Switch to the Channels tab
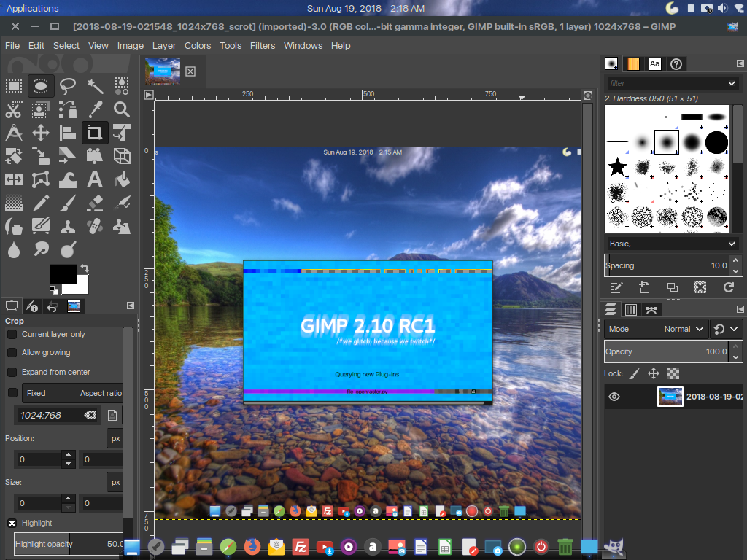Screen dimensions: 747x560 pos(631,310)
